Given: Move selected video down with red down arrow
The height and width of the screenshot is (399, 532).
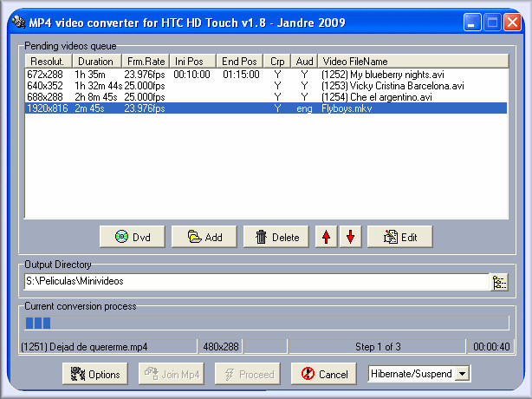Looking at the screenshot, I should point(351,237).
